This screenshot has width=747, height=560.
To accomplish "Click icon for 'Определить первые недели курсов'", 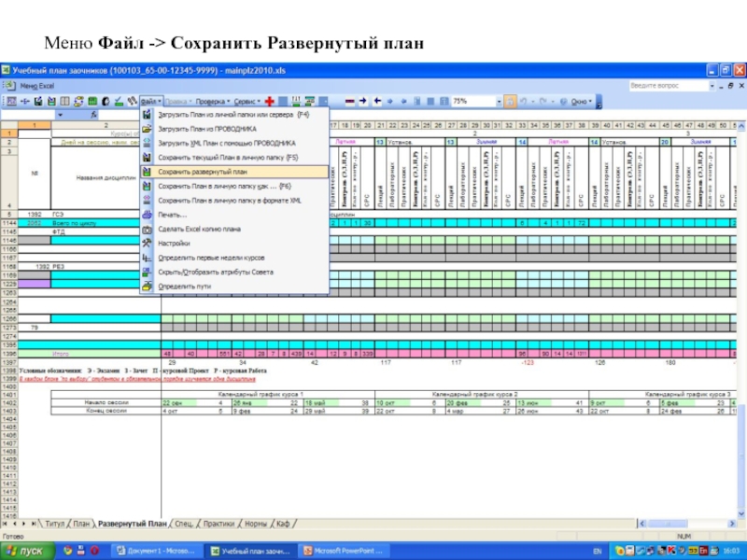I will click(148, 258).
